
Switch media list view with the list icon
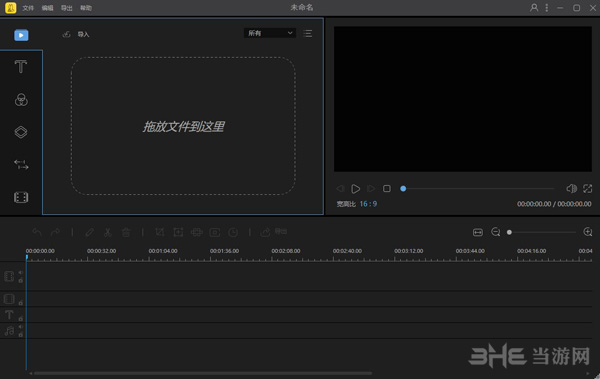click(307, 34)
